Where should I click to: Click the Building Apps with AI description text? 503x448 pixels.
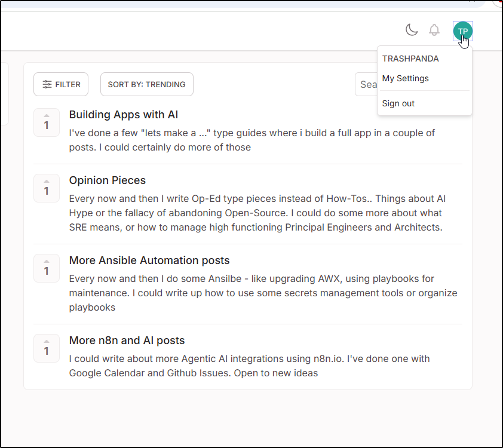[251, 140]
